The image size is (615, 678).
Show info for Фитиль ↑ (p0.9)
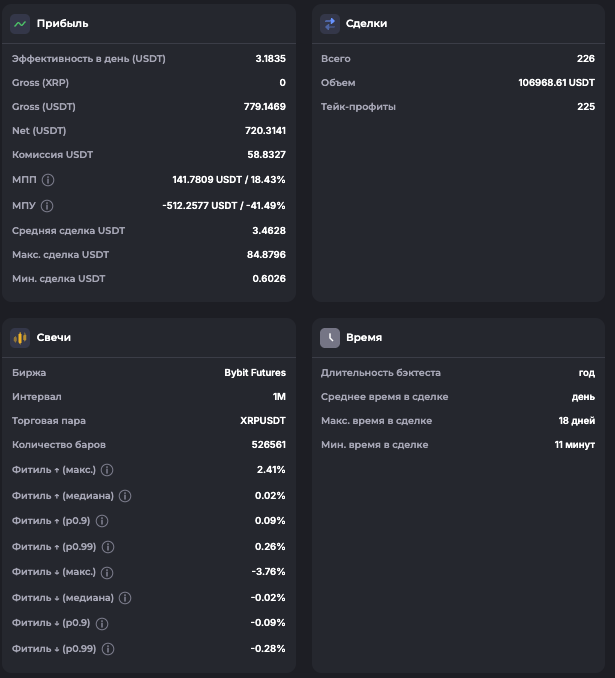click(x=102, y=521)
